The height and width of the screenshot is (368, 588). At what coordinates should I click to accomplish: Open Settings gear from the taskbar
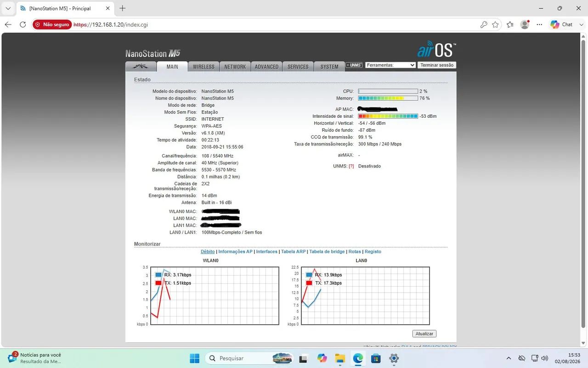394,358
